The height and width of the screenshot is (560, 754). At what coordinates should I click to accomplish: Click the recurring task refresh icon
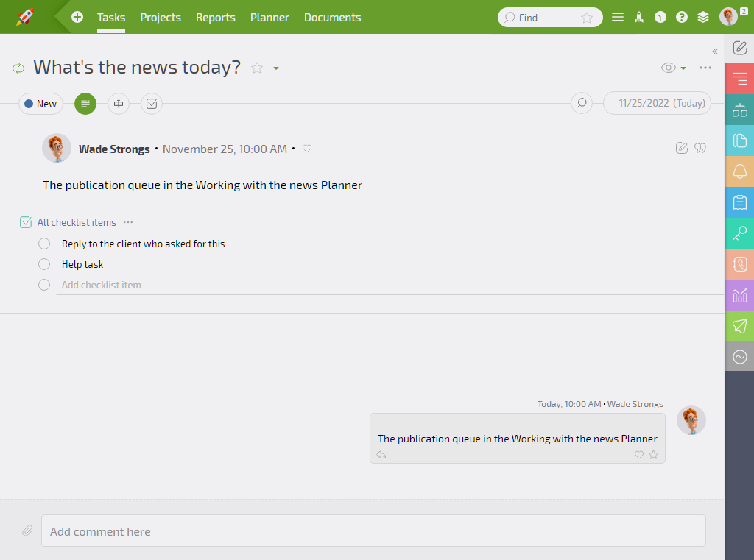(x=18, y=68)
